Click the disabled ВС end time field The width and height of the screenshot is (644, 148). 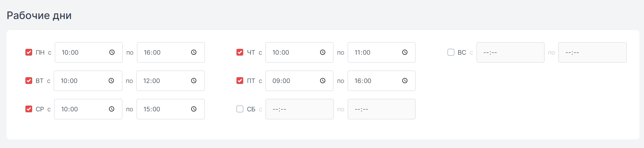click(x=592, y=52)
